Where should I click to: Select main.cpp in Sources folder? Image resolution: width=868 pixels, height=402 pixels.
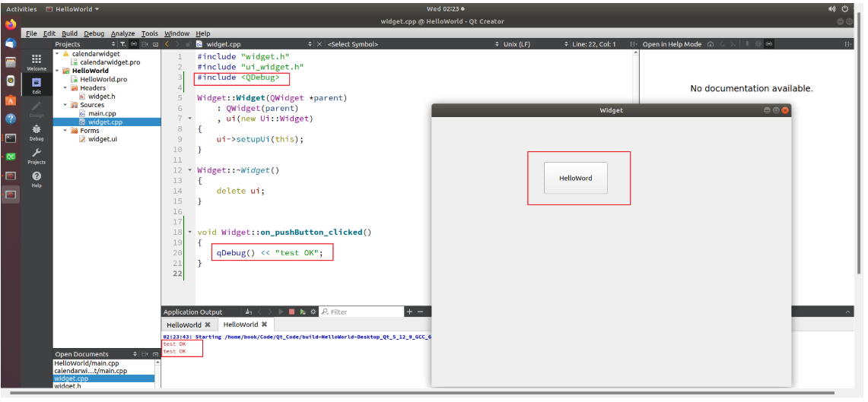[x=102, y=113]
